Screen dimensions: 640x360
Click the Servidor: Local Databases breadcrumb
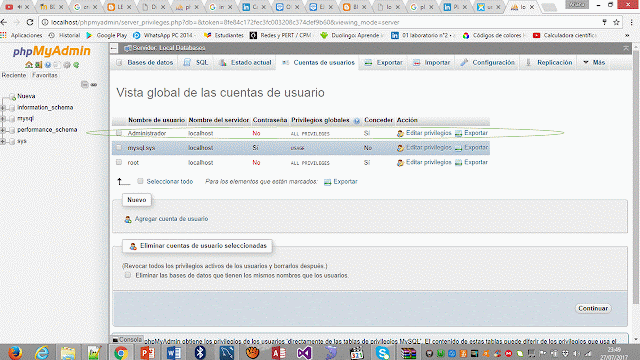(169, 48)
